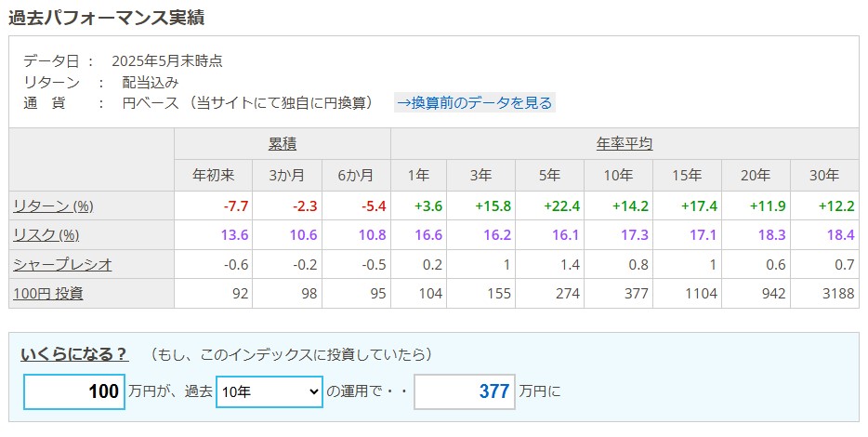Expand the 10年 period dropdown
The height and width of the screenshot is (437, 868).
point(269,392)
